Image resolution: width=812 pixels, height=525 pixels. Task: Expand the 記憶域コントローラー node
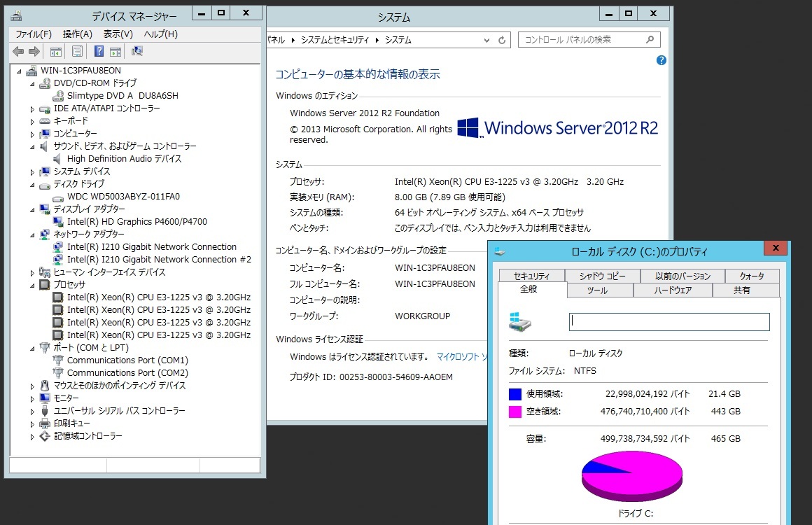click(32, 437)
